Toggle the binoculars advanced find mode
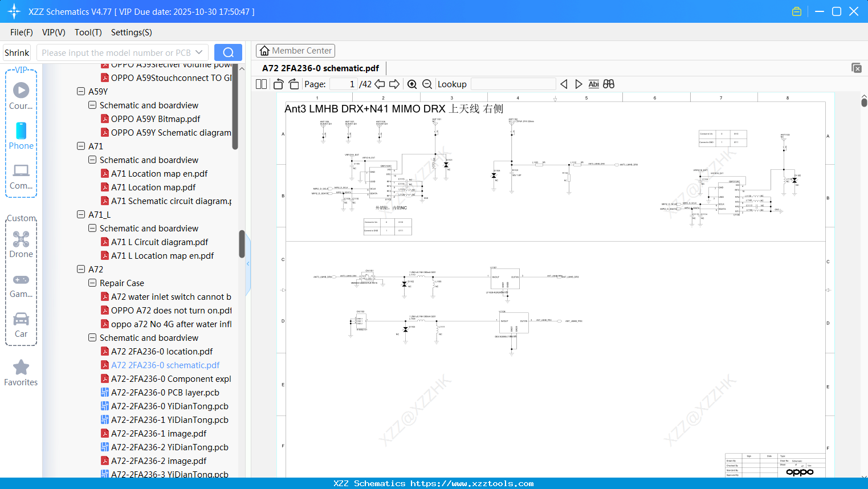 pos(608,84)
